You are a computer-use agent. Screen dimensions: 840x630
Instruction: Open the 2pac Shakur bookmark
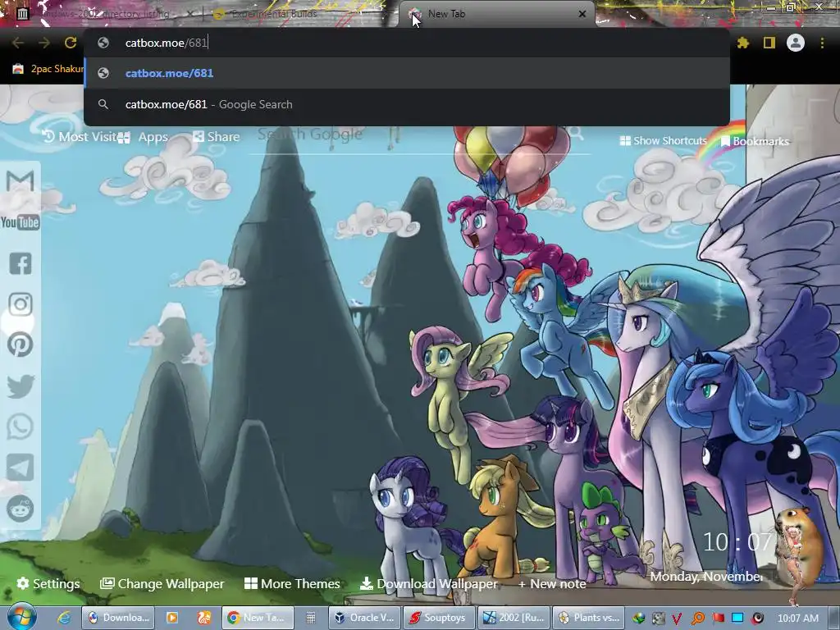pos(48,69)
